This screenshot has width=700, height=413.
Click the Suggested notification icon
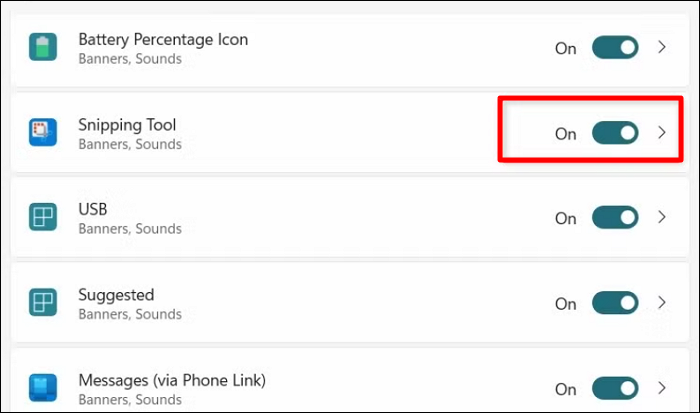point(43,303)
